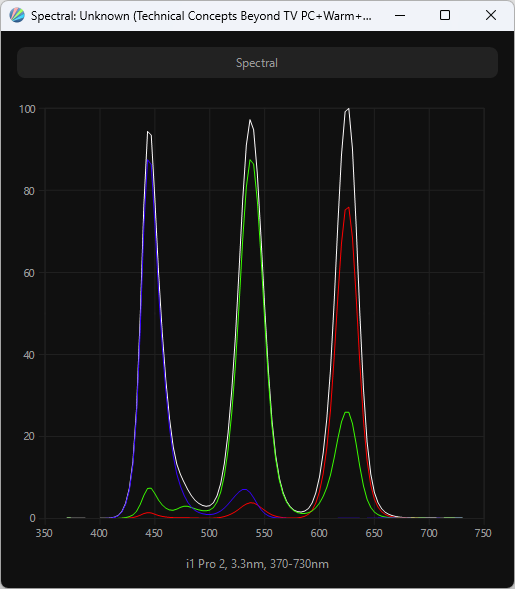The width and height of the screenshot is (515, 589).
Task: Click the white curve peak near 540nm
Action: coord(250,120)
